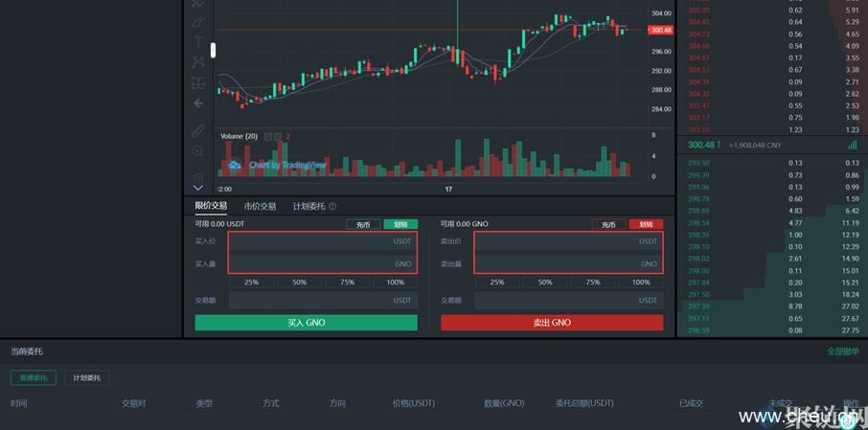Click the back arrow in chart toolbar
Viewport: 868px width, 430px height.
click(x=198, y=102)
